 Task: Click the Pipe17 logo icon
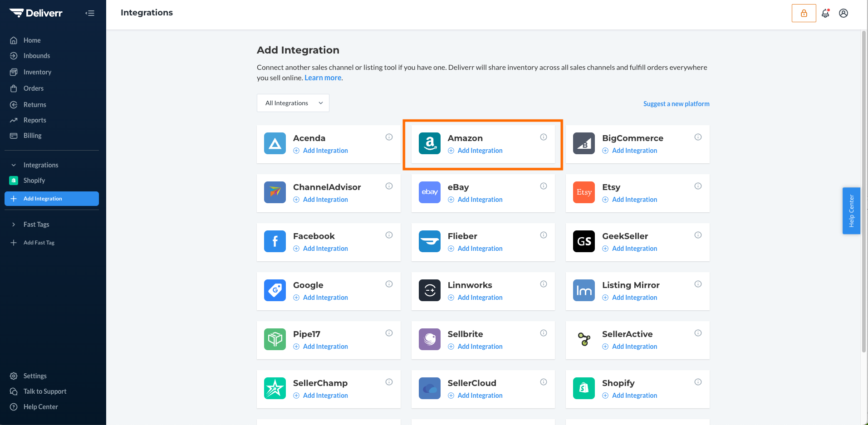tap(275, 339)
